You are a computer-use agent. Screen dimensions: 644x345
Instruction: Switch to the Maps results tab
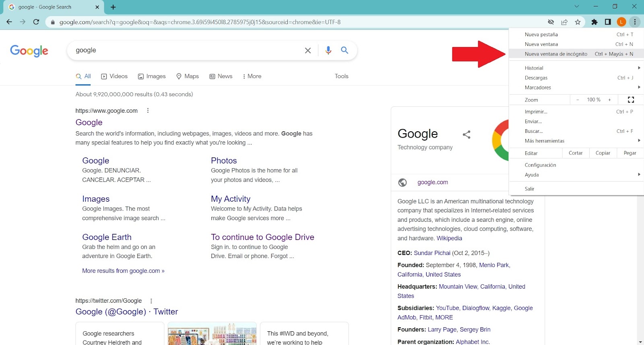188,76
